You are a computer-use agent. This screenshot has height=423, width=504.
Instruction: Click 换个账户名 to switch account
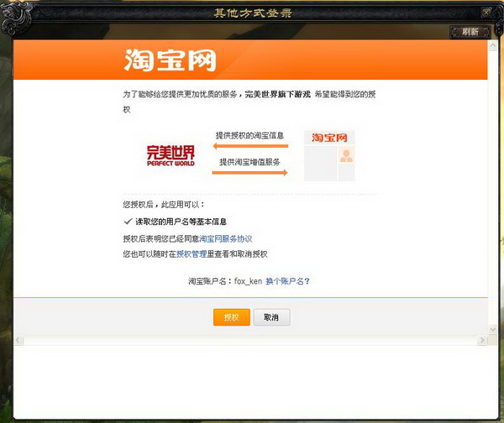[x=288, y=281]
